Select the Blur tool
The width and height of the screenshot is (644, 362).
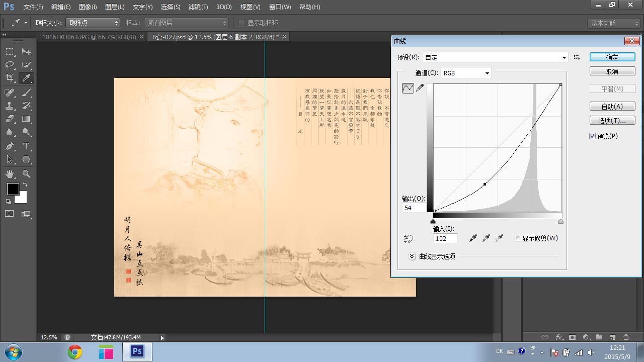(x=10, y=132)
